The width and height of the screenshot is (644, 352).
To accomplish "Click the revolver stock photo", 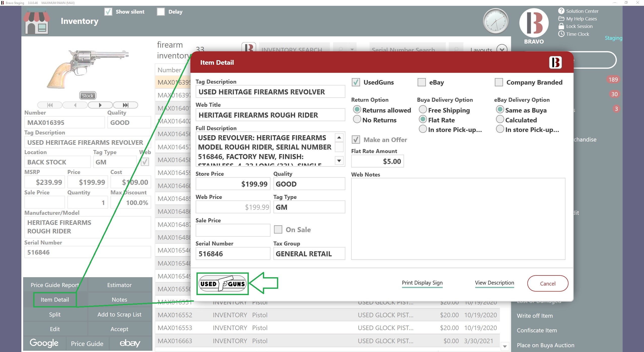I will pos(88,69).
